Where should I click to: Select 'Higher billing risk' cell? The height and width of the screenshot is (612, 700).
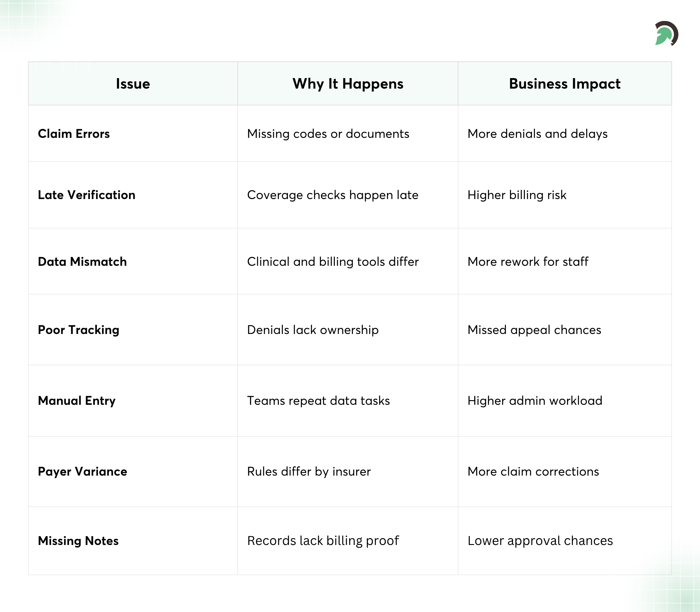[517, 195]
